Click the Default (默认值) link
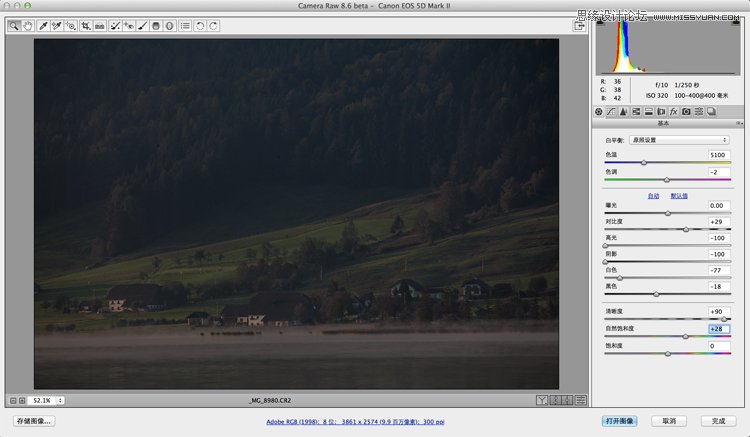Viewport: 750px width, 437px height. tap(679, 196)
